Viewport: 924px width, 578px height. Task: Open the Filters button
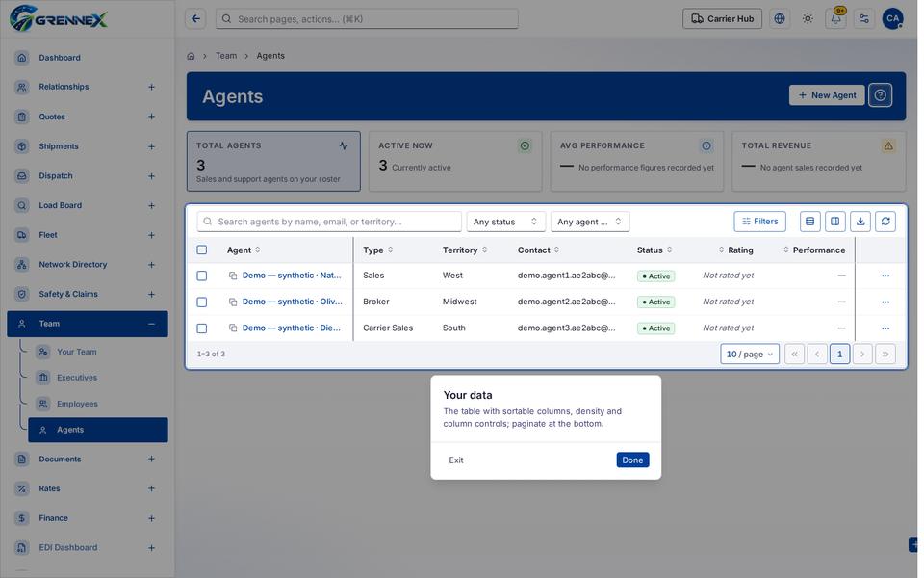click(759, 222)
